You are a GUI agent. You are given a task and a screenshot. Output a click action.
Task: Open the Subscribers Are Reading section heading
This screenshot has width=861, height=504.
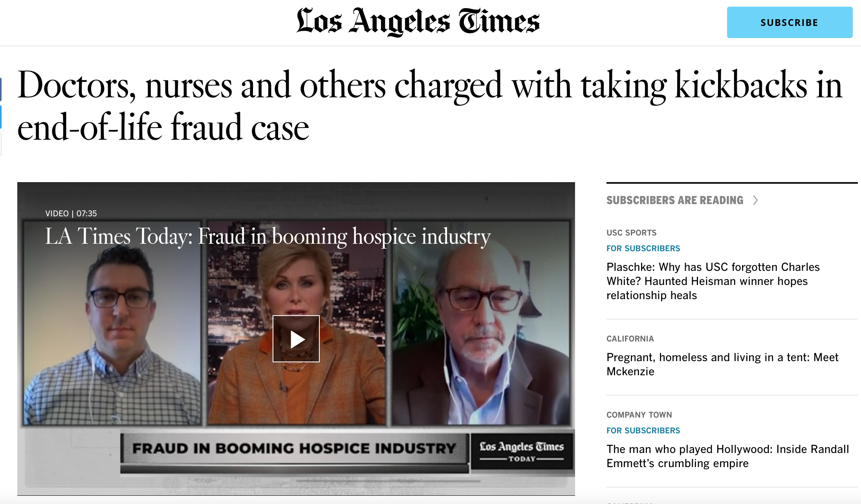pos(675,201)
